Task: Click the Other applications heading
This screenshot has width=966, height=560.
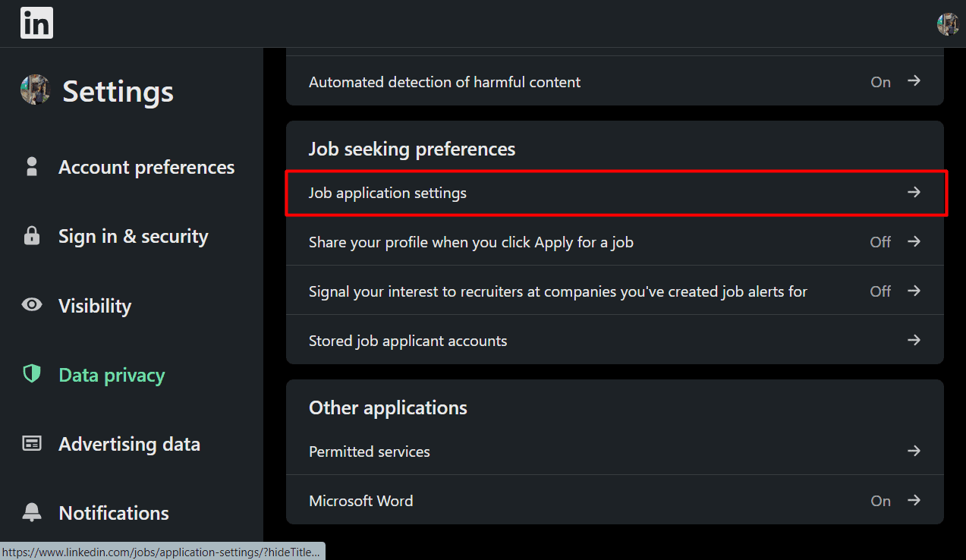Action: [x=388, y=407]
